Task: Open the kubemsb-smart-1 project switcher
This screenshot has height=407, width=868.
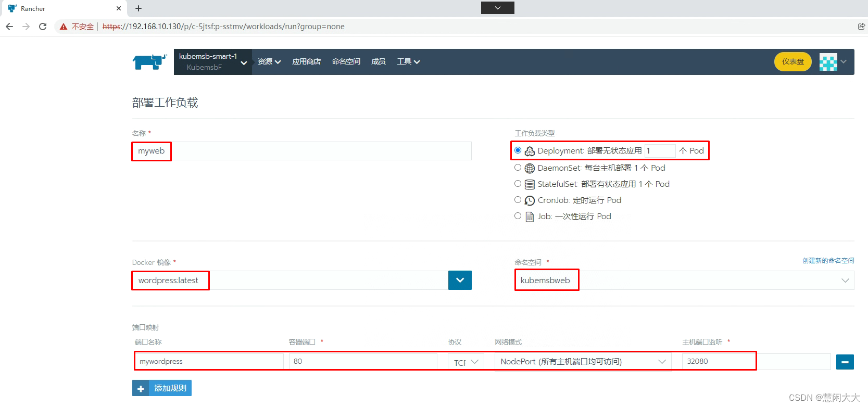Action: pyautogui.click(x=213, y=62)
